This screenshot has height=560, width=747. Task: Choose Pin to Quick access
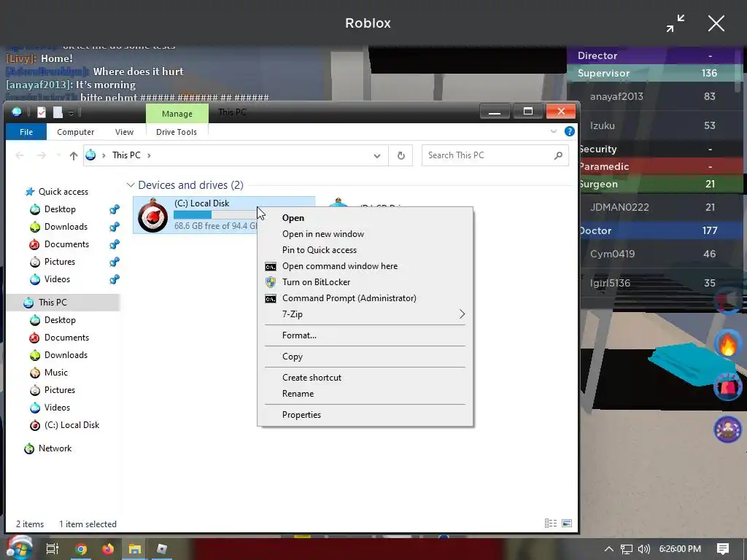pos(365,250)
